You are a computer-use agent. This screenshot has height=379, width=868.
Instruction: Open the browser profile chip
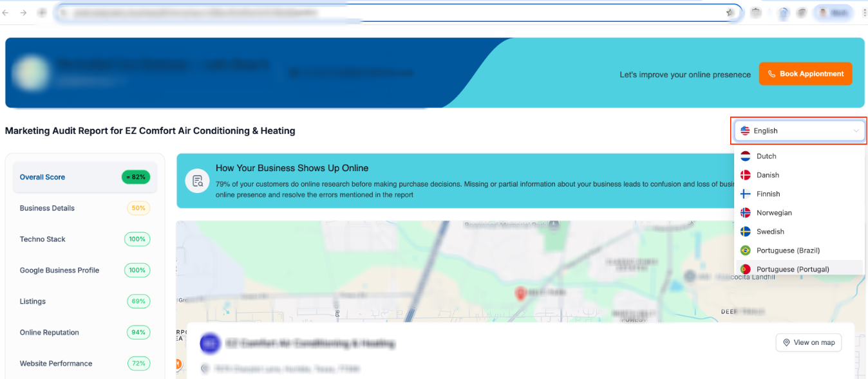click(x=833, y=12)
